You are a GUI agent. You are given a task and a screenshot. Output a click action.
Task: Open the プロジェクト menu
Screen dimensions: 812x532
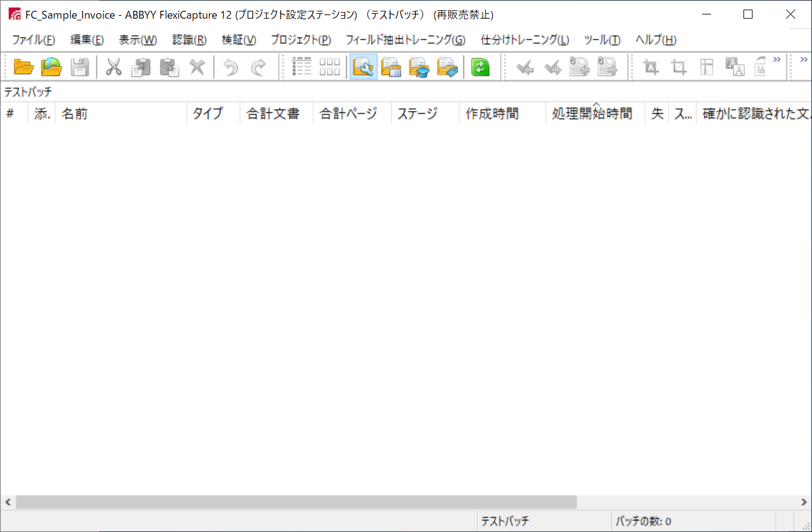pyautogui.click(x=300, y=40)
